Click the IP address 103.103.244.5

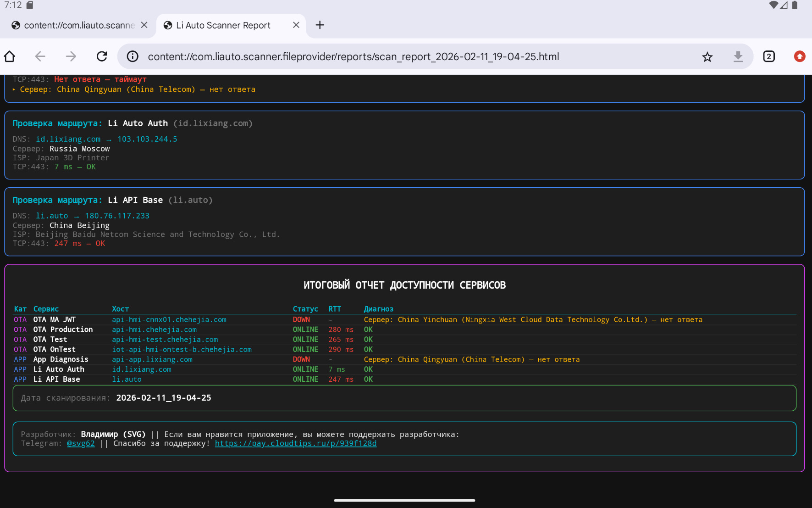pyautogui.click(x=147, y=139)
